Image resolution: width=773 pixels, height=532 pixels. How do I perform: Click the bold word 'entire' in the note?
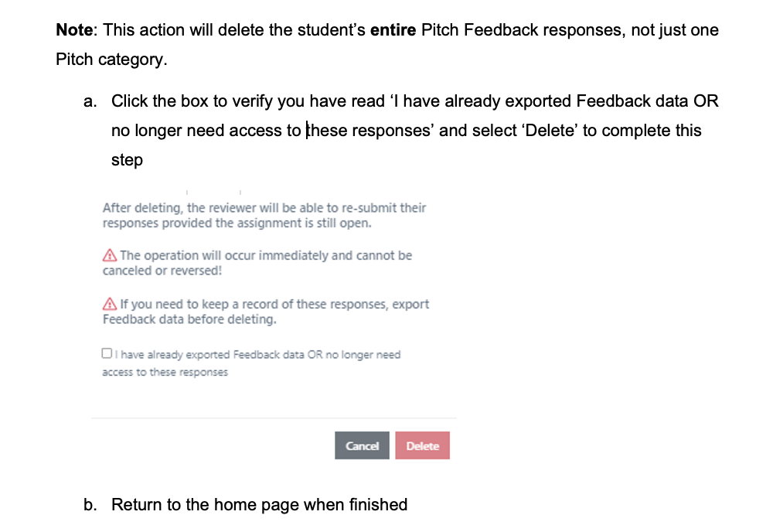coord(393,30)
